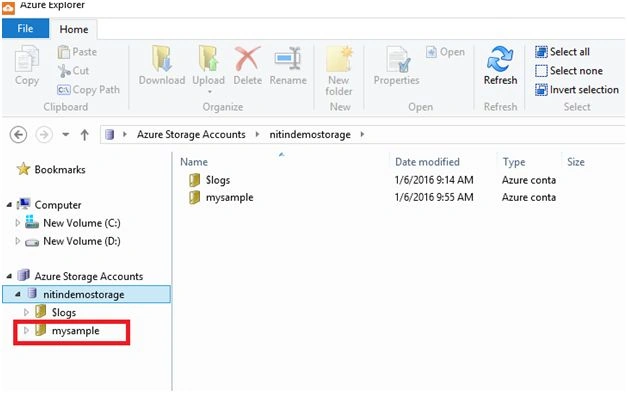
Task: Click the Rename icon
Action: (288, 59)
